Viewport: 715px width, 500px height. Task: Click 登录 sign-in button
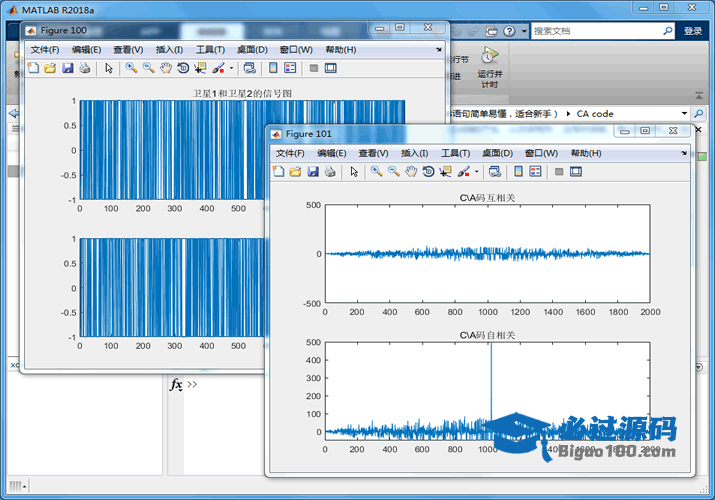[693, 31]
